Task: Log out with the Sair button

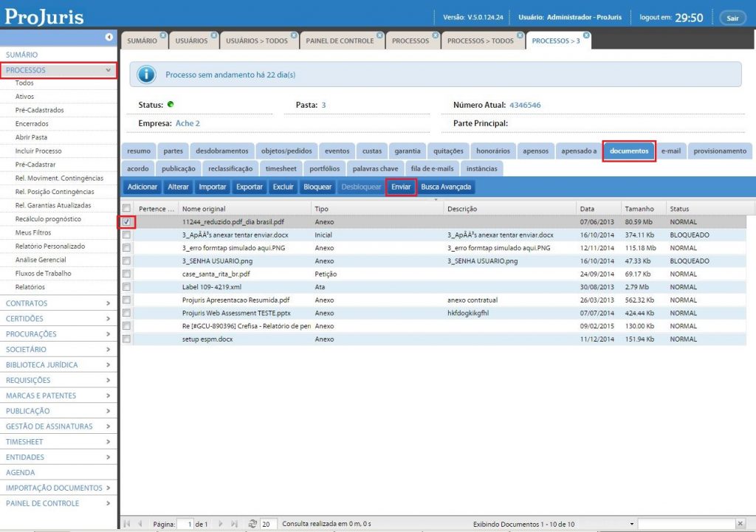Action: [x=732, y=18]
